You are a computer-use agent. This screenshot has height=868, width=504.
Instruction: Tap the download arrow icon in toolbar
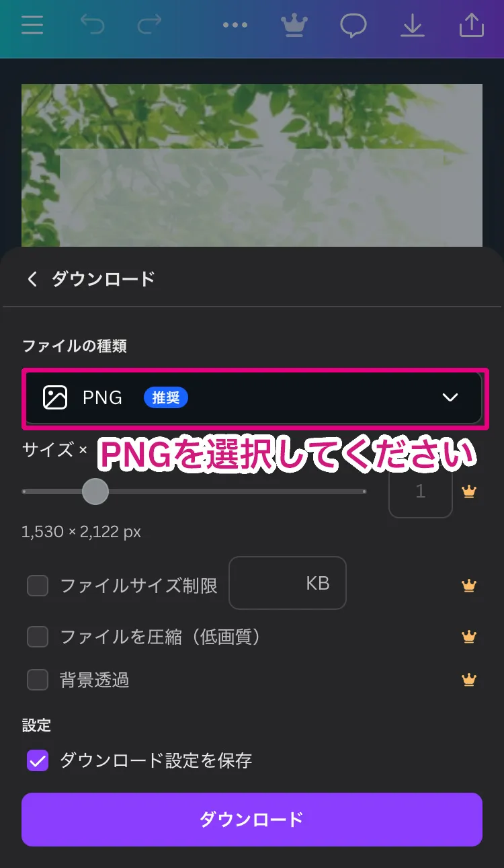(x=413, y=26)
